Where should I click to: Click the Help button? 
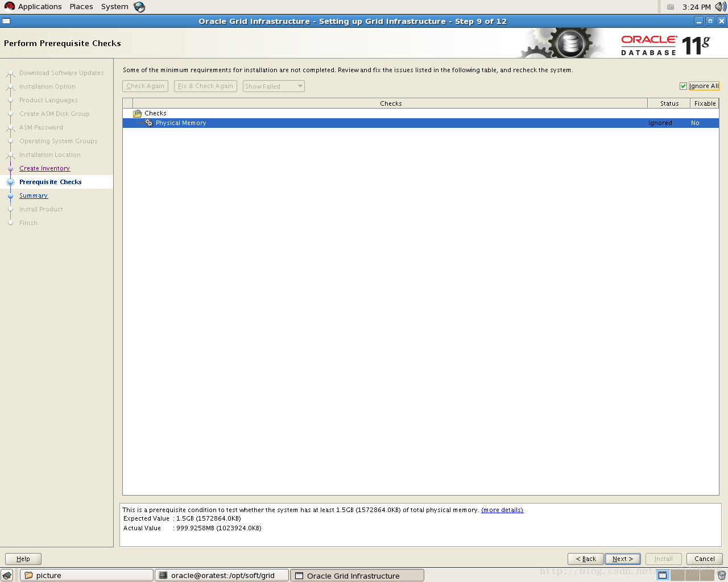(23, 559)
